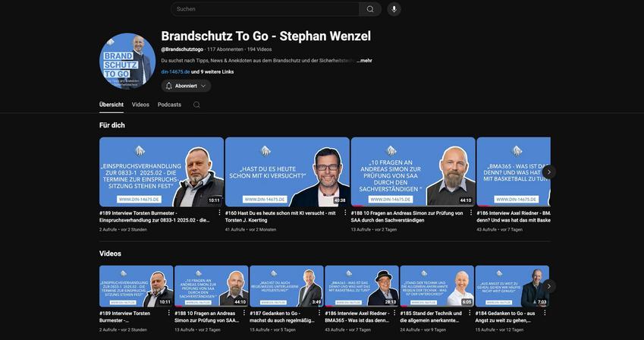Open the Abonniert notification dropdown
Screen dimensions: 644x340
point(186,86)
